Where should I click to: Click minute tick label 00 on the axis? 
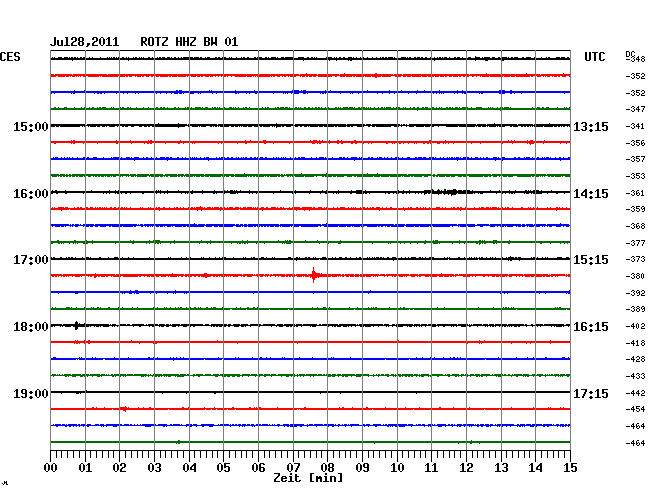[x=51, y=468]
